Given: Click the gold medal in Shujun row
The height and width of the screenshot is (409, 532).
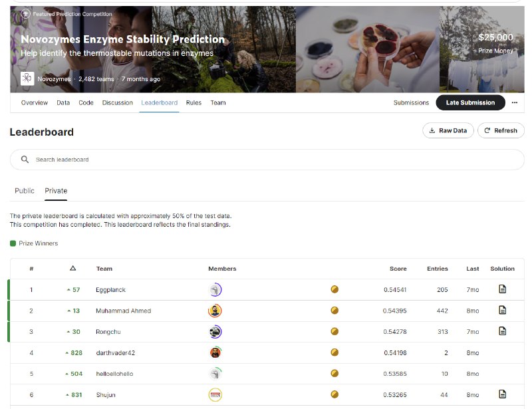Looking at the screenshot, I should coord(334,394).
